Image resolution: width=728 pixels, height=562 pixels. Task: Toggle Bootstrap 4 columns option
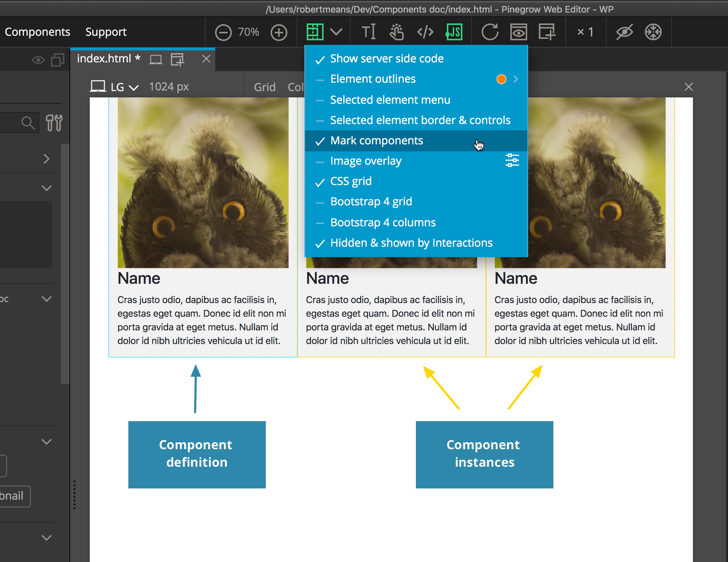click(x=416, y=222)
